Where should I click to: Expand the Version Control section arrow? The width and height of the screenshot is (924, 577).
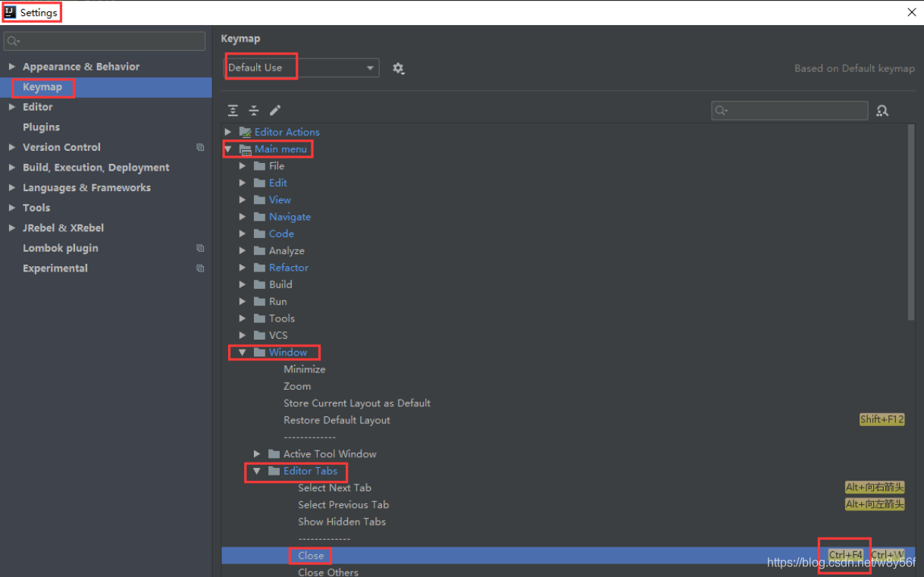coord(11,147)
